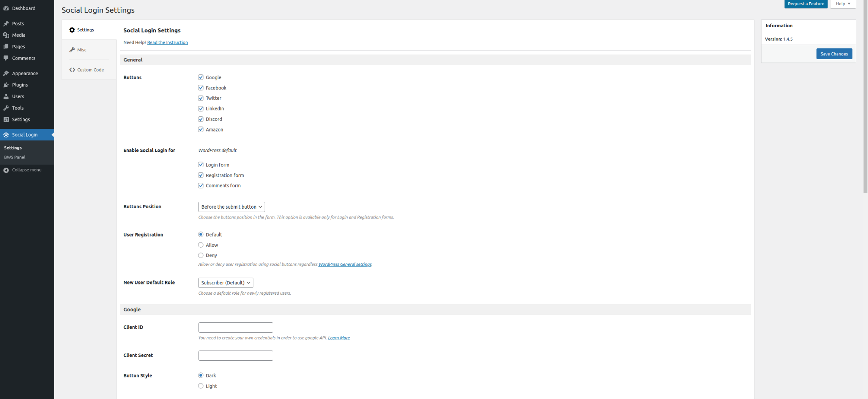Click the page vertical scrollbar
Image resolution: width=868 pixels, height=399 pixels.
pyautogui.click(x=865, y=97)
